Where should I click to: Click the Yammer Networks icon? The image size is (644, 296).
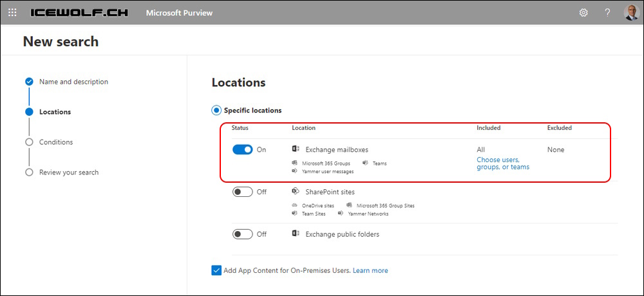341,214
